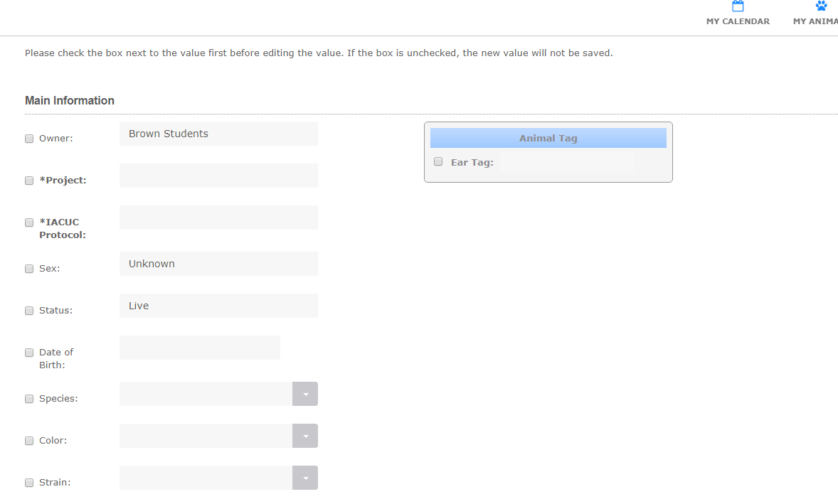This screenshot has height=504, width=838.
Task: Open My Animals paw icon
Action: pos(821,6)
